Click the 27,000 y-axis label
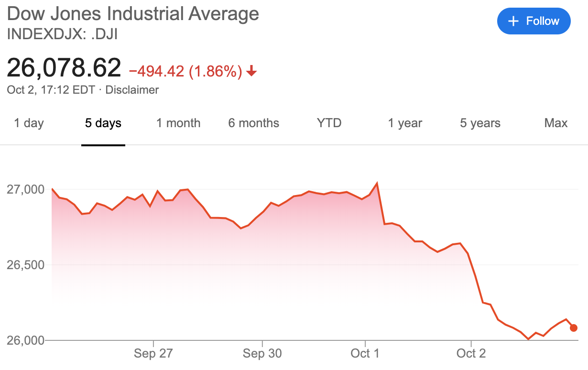The width and height of the screenshot is (588, 370). 26,189
